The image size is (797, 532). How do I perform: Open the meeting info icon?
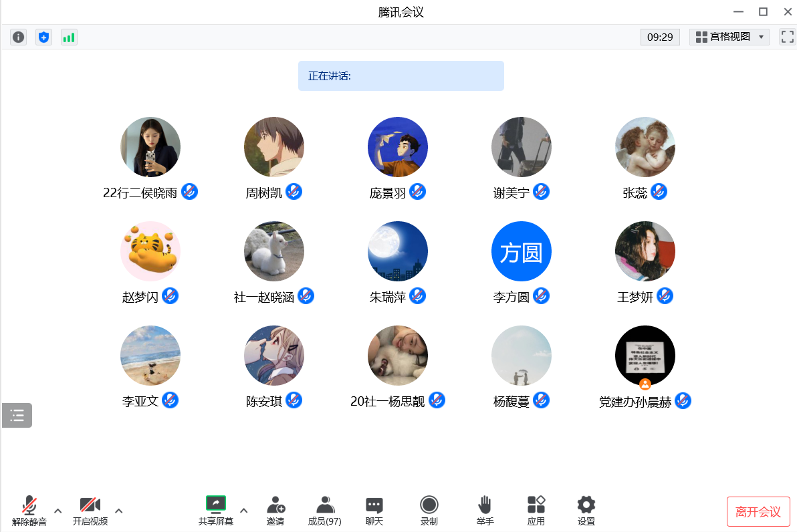point(19,37)
